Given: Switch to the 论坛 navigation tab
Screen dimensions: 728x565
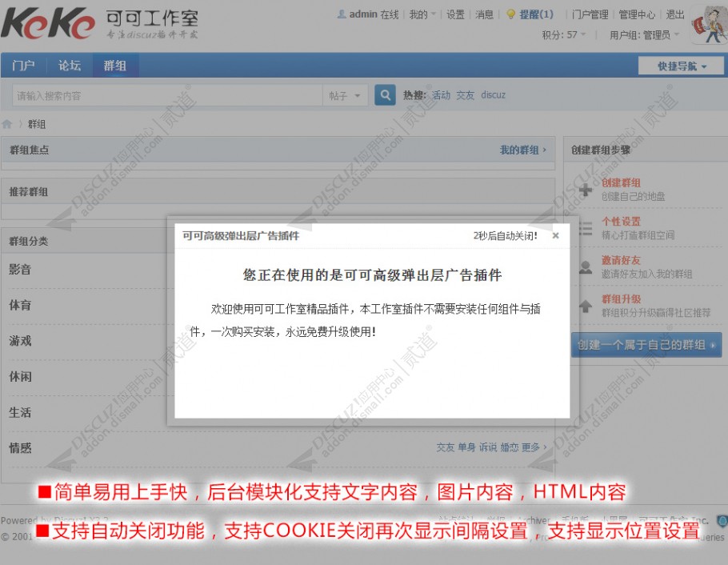Looking at the screenshot, I should coord(70,66).
